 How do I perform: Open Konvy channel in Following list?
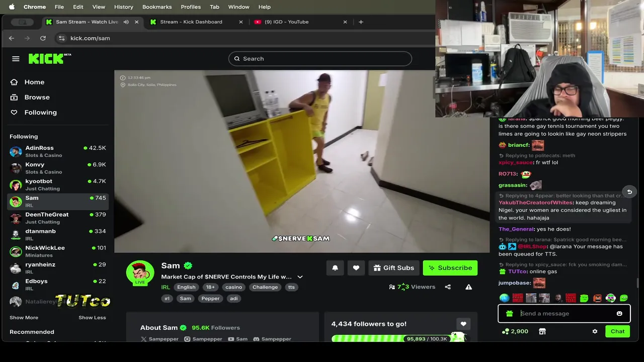pyautogui.click(x=58, y=168)
